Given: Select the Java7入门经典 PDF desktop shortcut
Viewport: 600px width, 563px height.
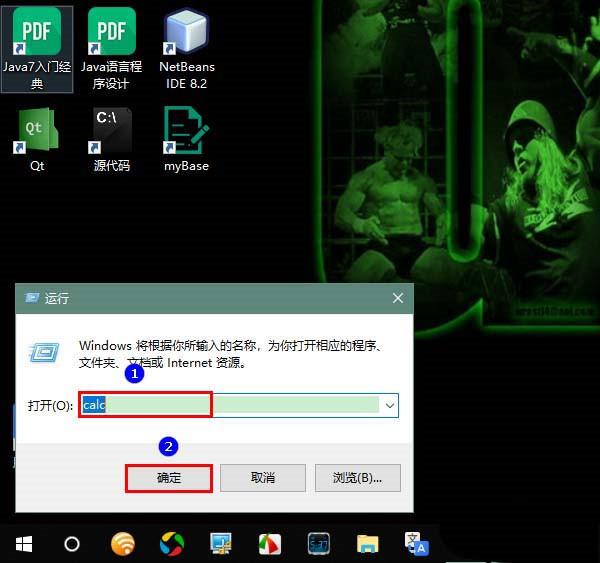Looking at the screenshot, I should 37,49.
